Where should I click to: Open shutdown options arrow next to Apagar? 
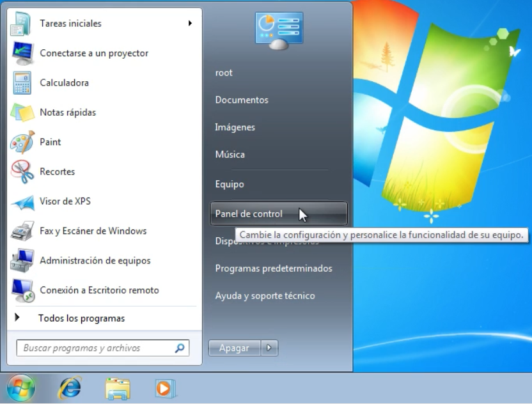click(x=269, y=348)
